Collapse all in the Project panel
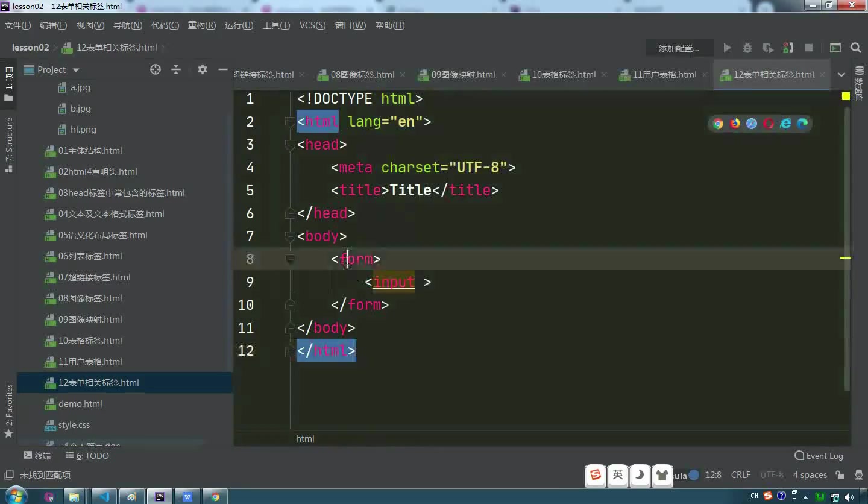Screen dimensions: 868x504 coord(176,69)
